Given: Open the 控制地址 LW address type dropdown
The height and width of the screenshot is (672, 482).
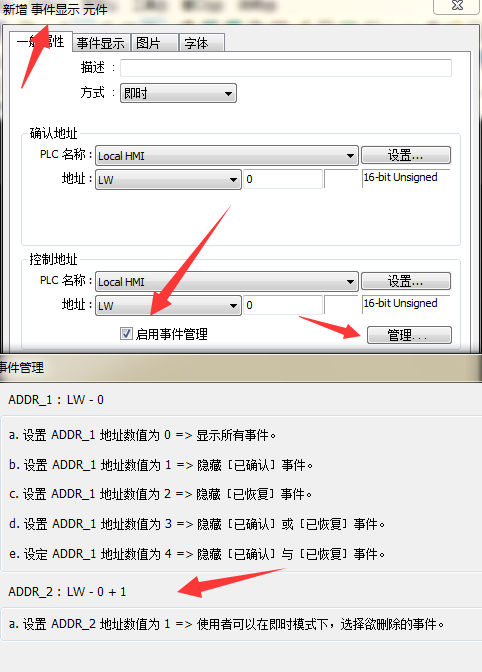Looking at the screenshot, I should point(168,306).
